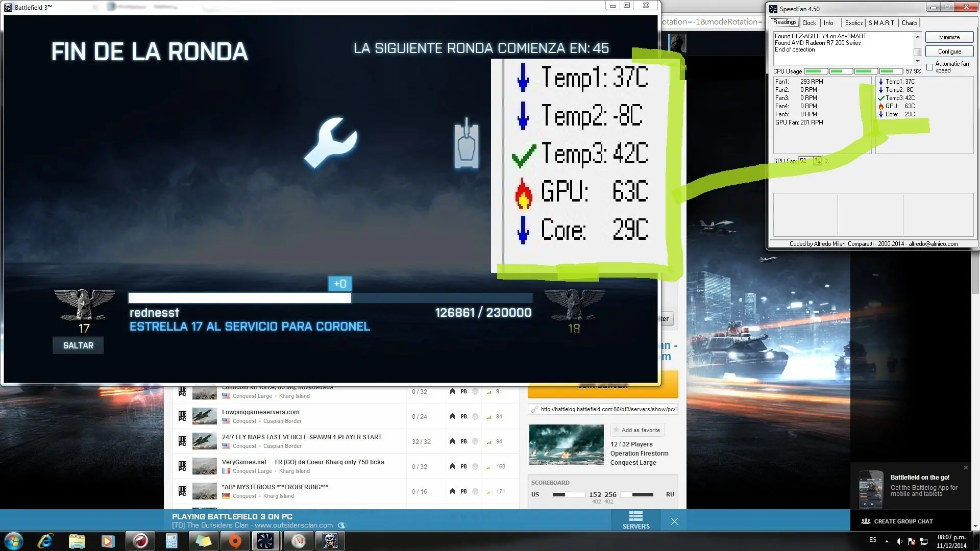The height and width of the screenshot is (551, 980).
Task: Switch to the Charts tab in SpeedFan
Action: (910, 23)
